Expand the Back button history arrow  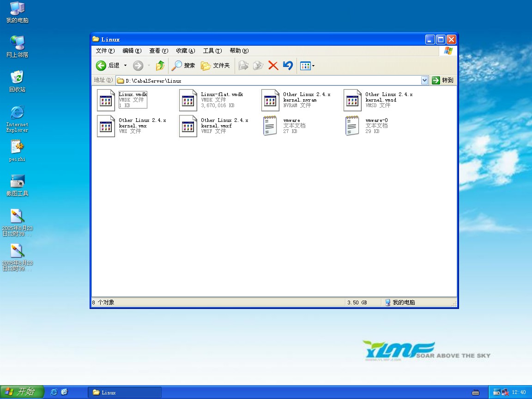pos(125,66)
